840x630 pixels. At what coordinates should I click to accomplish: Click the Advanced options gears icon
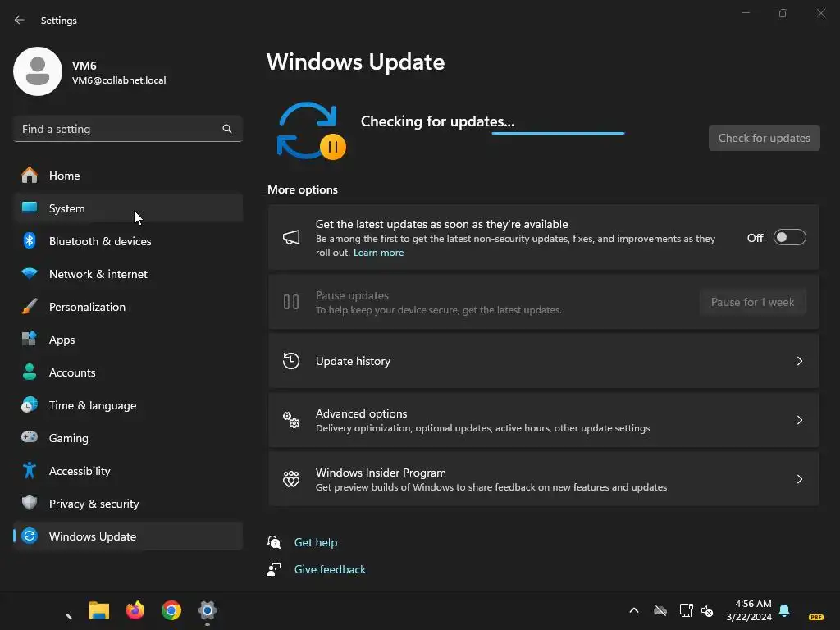click(291, 420)
